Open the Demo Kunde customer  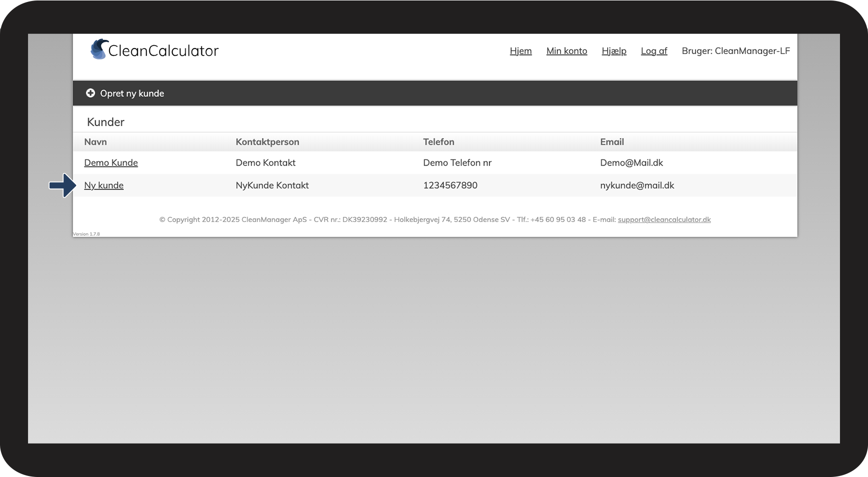click(111, 163)
